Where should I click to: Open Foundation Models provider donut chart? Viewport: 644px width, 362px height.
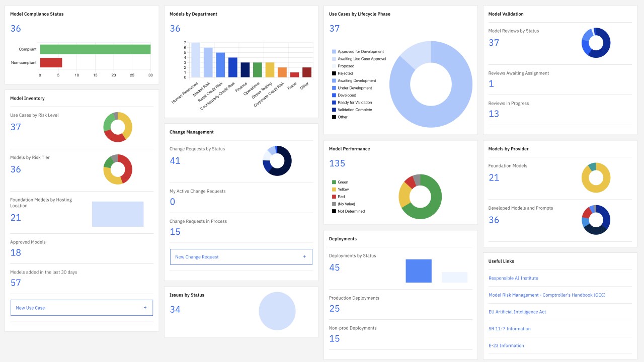click(596, 177)
